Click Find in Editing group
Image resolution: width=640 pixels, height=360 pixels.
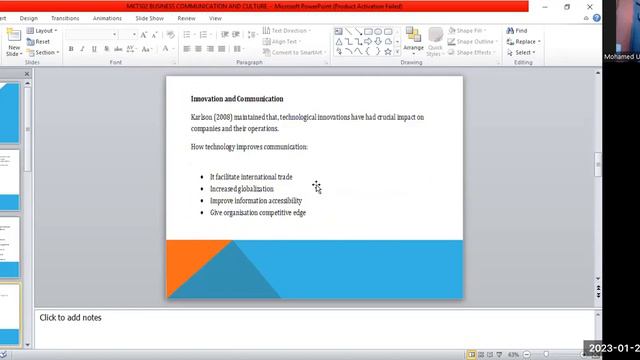tap(517, 31)
